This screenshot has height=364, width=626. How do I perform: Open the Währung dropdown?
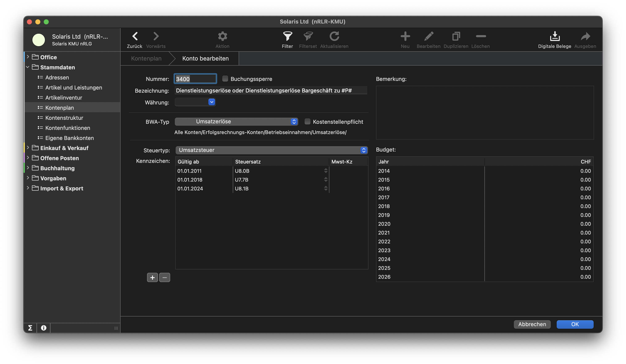click(211, 102)
